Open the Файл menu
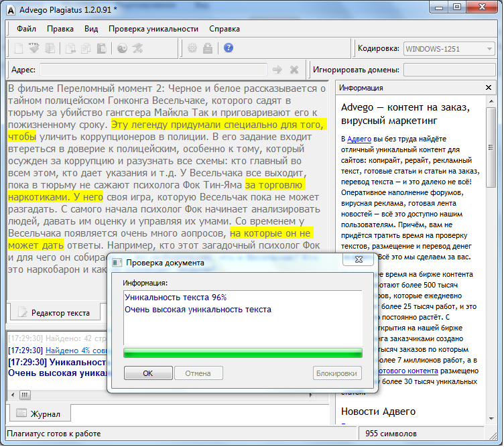 tap(27, 29)
